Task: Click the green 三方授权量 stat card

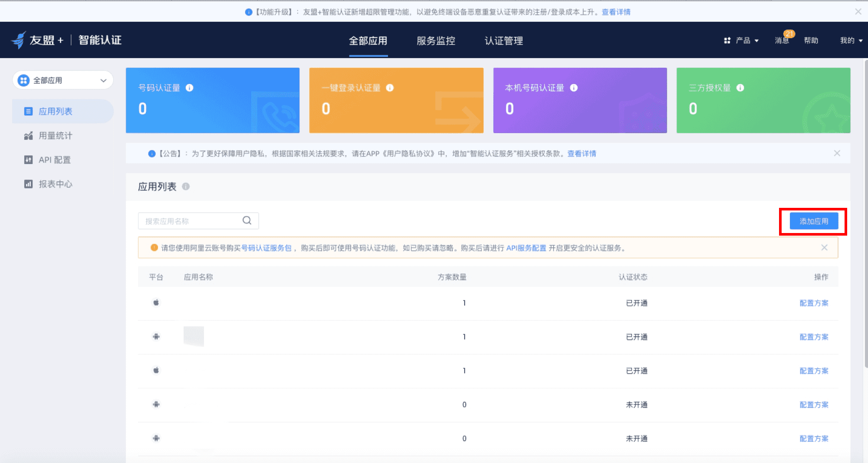Action: coord(763,100)
